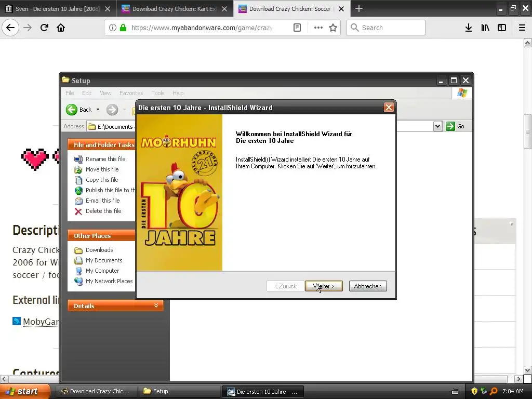Viewport: 532px width, 399px height.
Task: Bookmark this page with star icon
Action: (x=333, y=28)
